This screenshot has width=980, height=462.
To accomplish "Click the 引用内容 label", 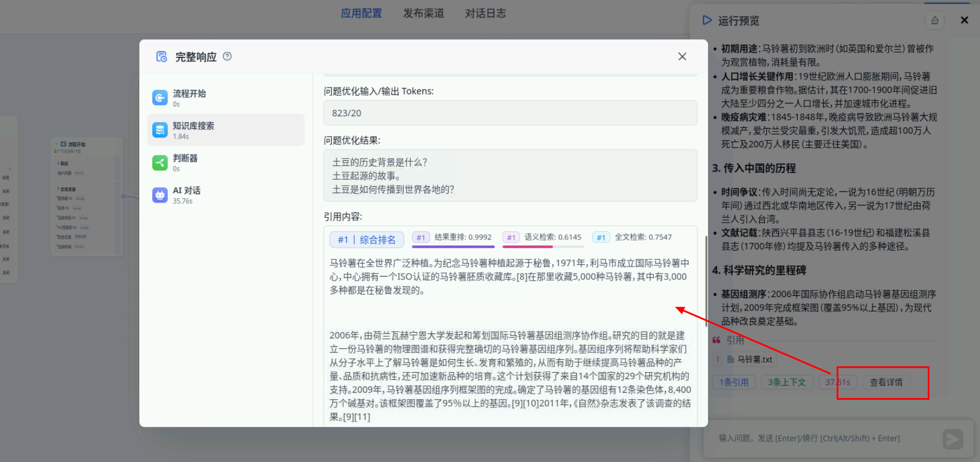I will (x=343, y=217).
